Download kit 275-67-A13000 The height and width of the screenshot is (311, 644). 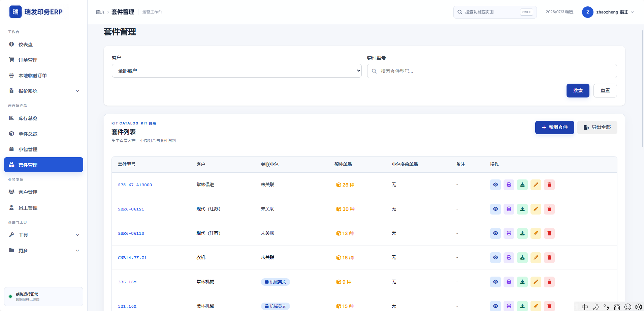coord(522,185)
